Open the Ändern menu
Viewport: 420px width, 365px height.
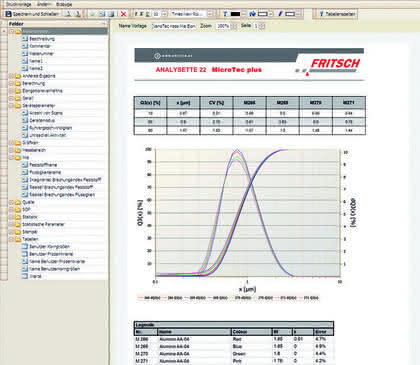coord(44,4)
